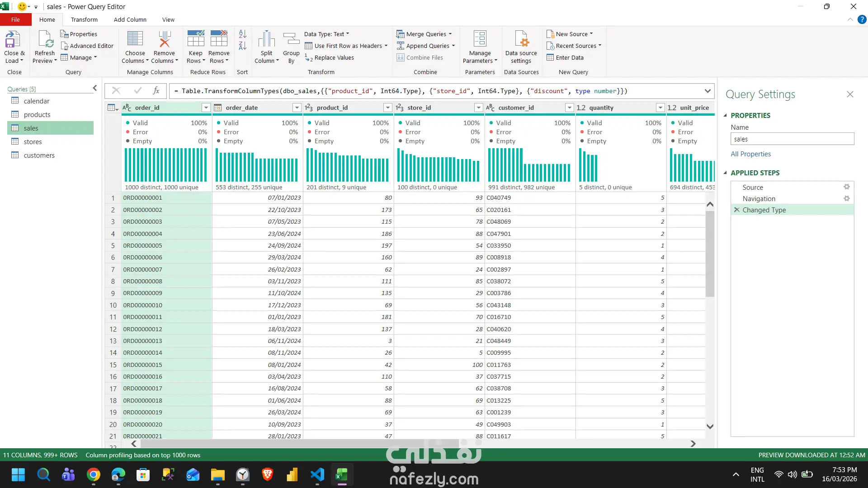Switch to the Transform tab
868x488 pixels.
point(84,19)
